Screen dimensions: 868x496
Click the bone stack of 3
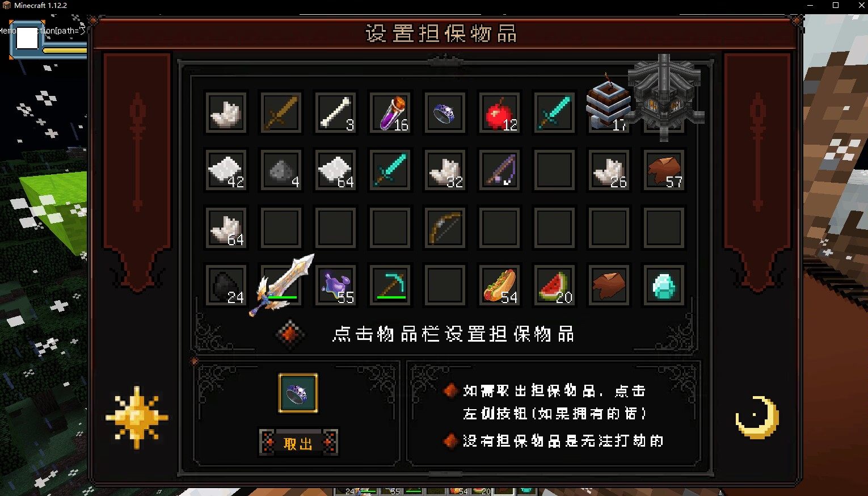pyautogui.click(x=335, y=112)
